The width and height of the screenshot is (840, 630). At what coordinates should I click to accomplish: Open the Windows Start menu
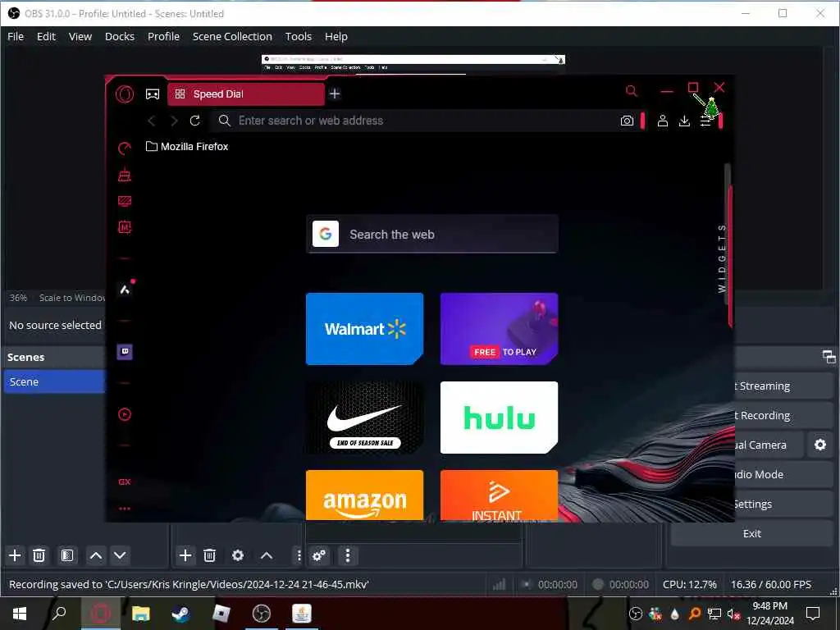tap(20, 614)
